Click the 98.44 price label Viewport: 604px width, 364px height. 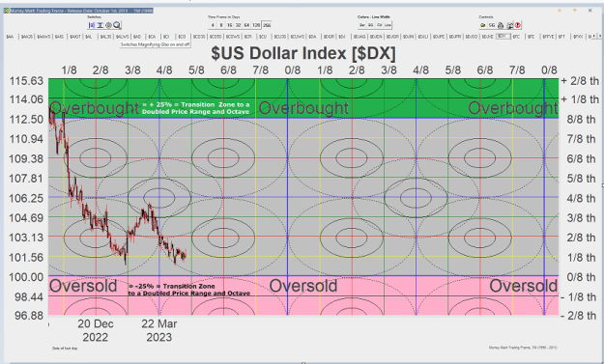(29, 296)
